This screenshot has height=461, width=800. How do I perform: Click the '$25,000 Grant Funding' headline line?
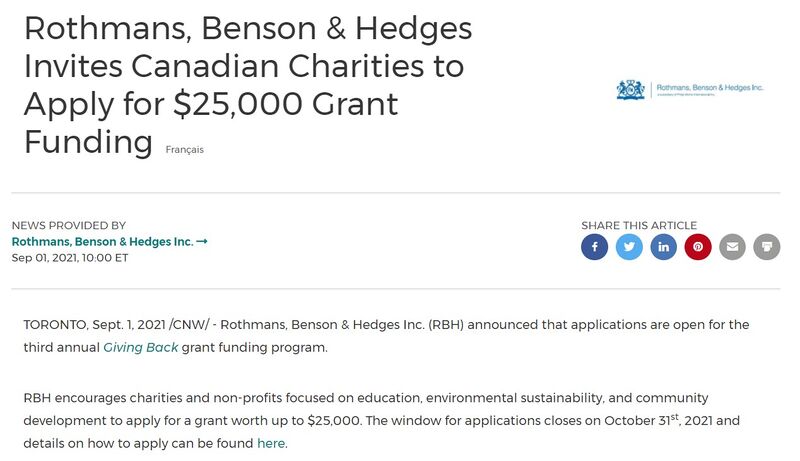211,104
